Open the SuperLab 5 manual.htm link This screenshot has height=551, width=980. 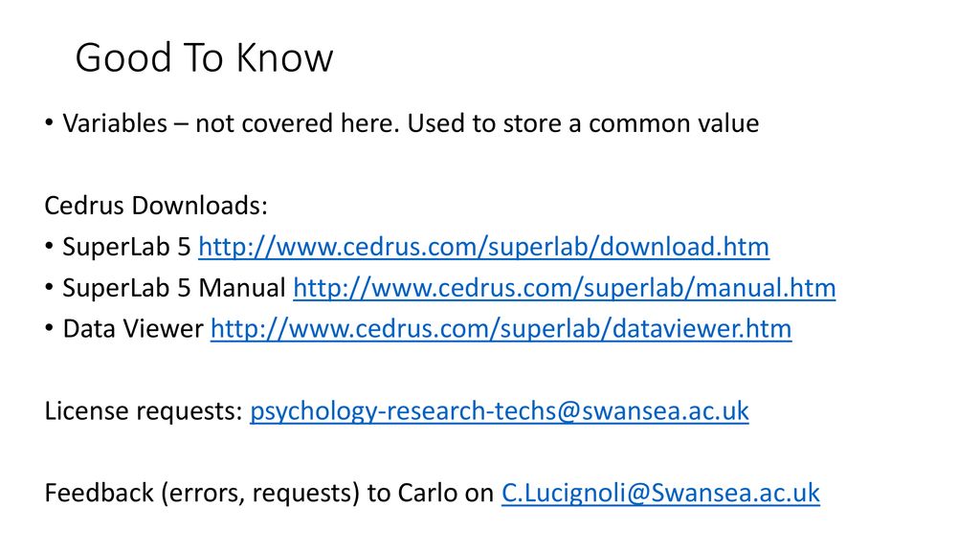tap(565, 288)
